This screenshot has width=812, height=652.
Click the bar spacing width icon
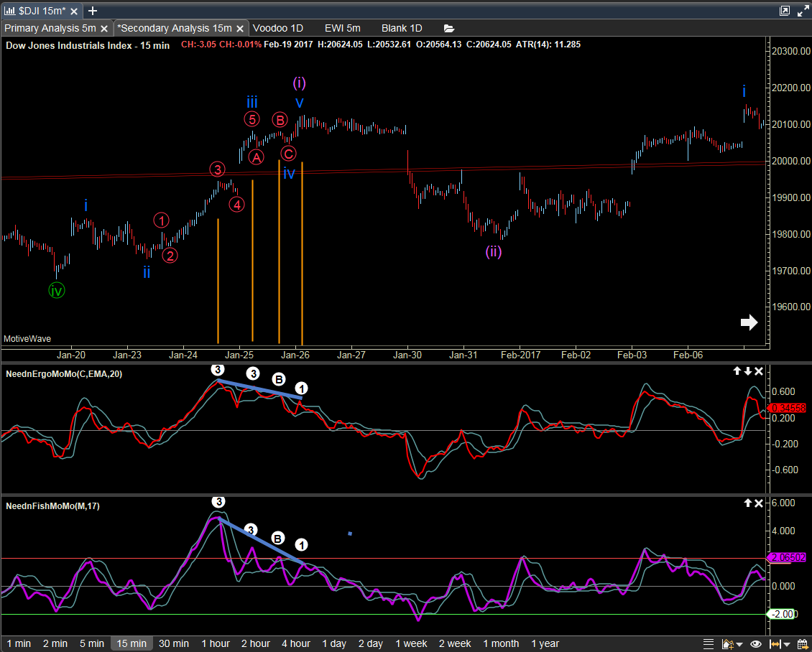[x=774, y=644]
